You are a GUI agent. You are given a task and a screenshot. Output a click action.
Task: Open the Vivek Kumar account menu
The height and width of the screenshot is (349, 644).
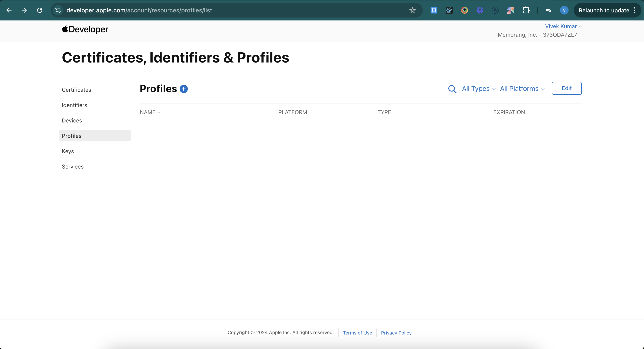[x=563, y=26]
